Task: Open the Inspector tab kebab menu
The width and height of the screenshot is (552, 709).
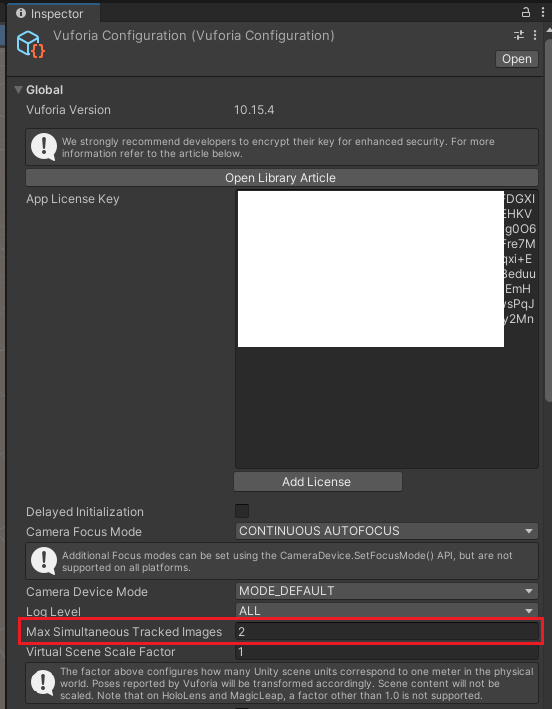Action: point(543,12)
